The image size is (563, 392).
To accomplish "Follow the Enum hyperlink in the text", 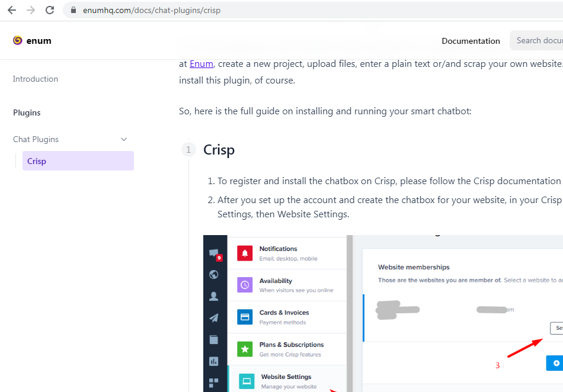I will pyautogui.click(x=201, y=64).
